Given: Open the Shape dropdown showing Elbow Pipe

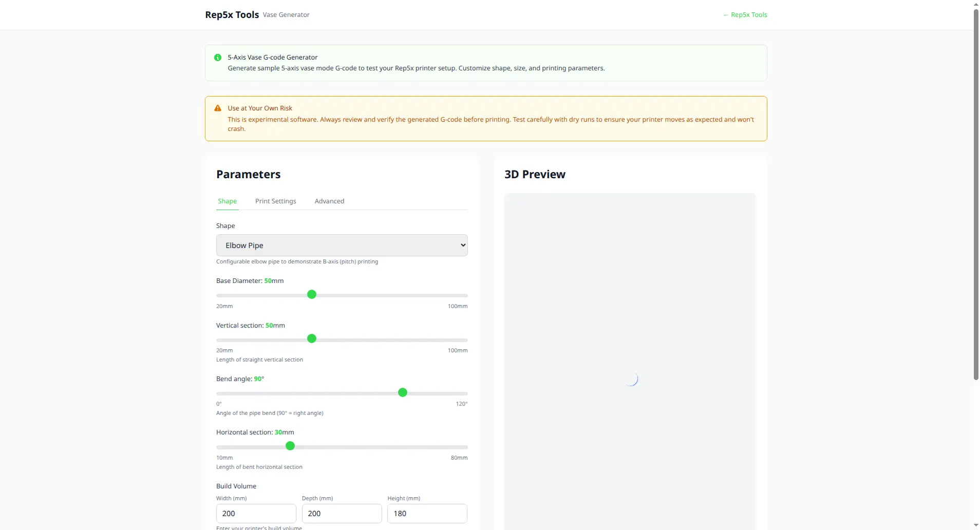Looking at the screenshot, I should tap(342, 245).
